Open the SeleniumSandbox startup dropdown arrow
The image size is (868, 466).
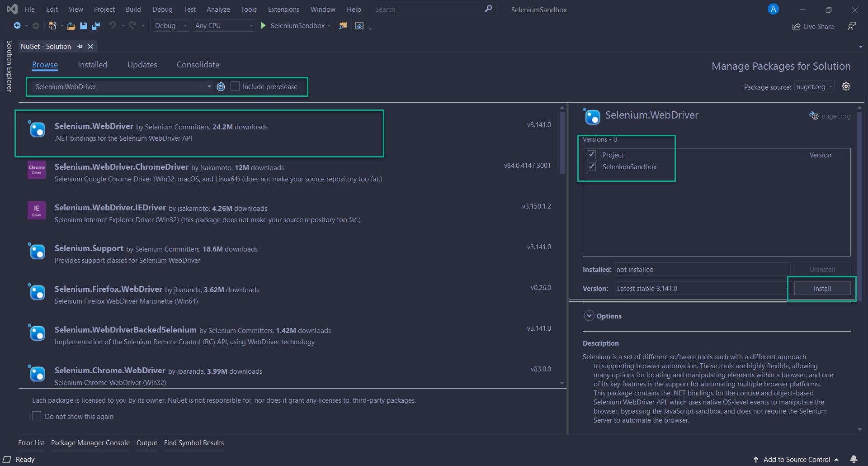pos(329,26)
